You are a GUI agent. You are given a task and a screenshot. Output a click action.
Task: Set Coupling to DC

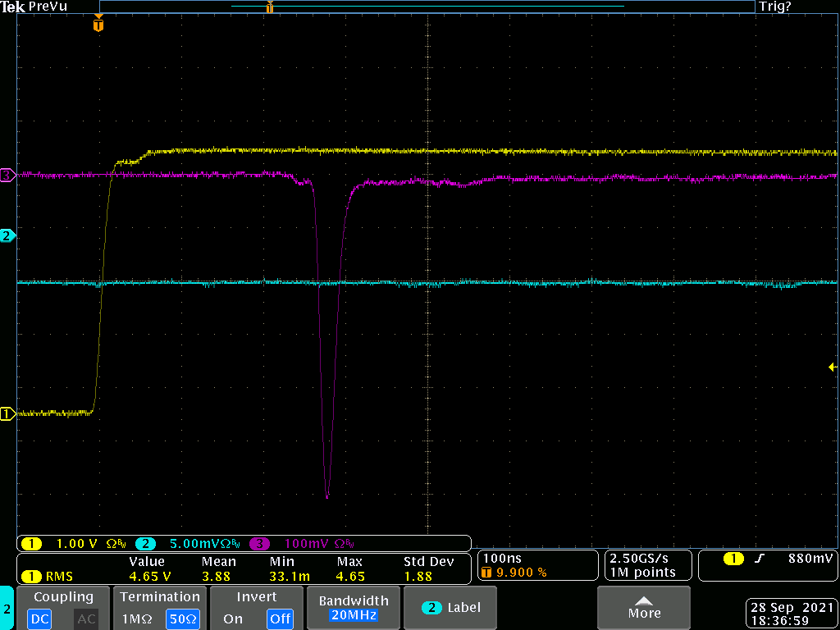38,619
